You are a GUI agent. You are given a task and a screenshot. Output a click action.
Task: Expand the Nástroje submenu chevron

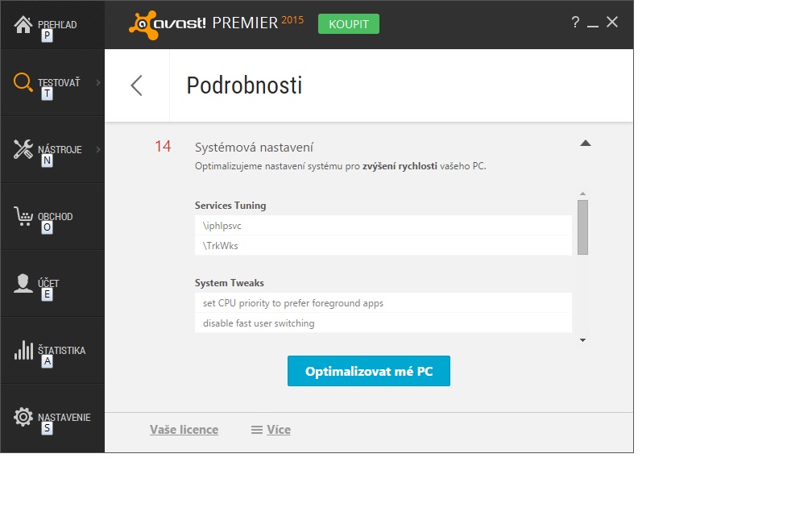98,149
